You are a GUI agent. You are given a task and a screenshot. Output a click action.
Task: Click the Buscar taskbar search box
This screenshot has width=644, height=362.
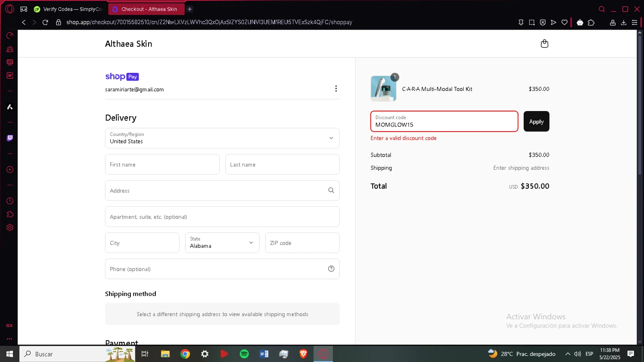click(x=77, y=354)
